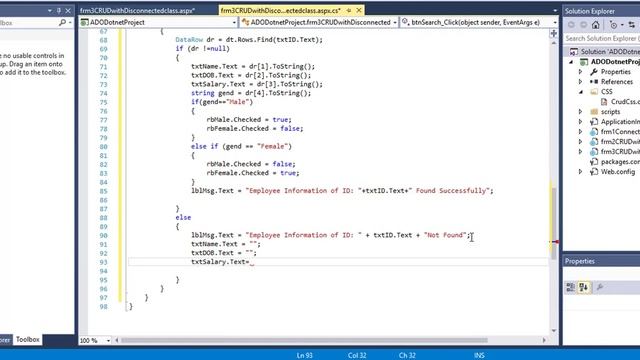Click Sync with Active Document icon

[632, 25]
